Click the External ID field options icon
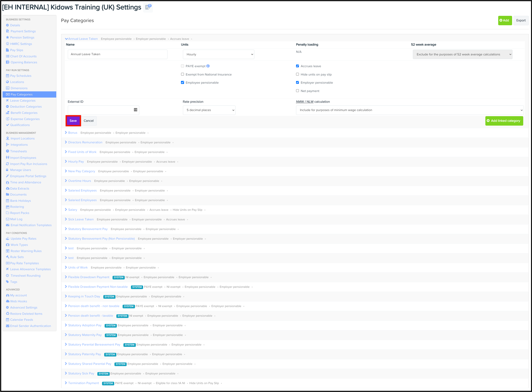Screen dimensions: 532x392 [135, 110]
